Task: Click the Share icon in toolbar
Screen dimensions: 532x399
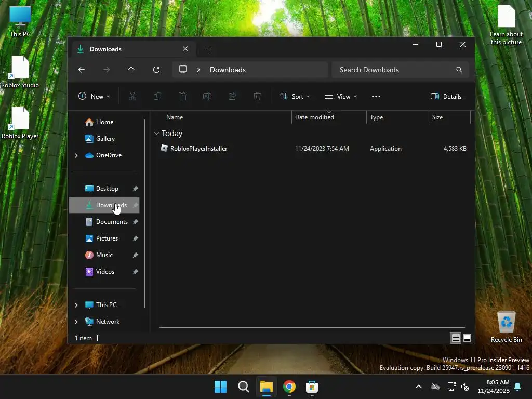Action: click(232, 96)
